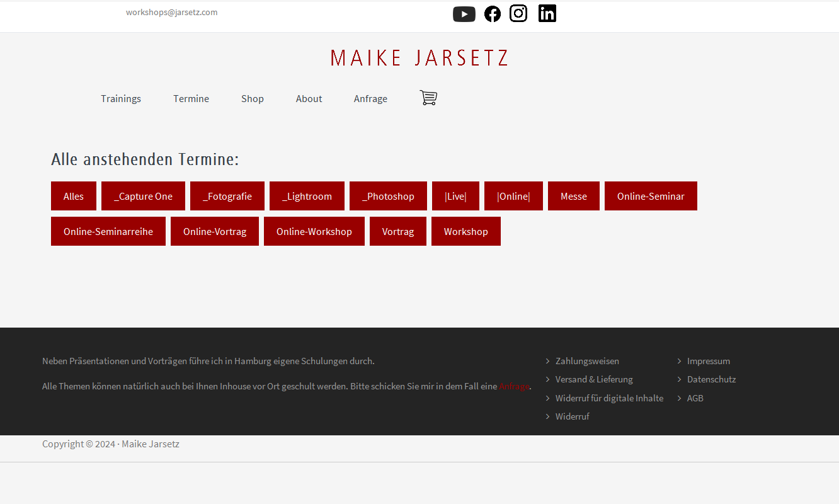This screenshot has height=504, width=839.
Task: Open the Shop menu item
Action: [x=253, y=98]
